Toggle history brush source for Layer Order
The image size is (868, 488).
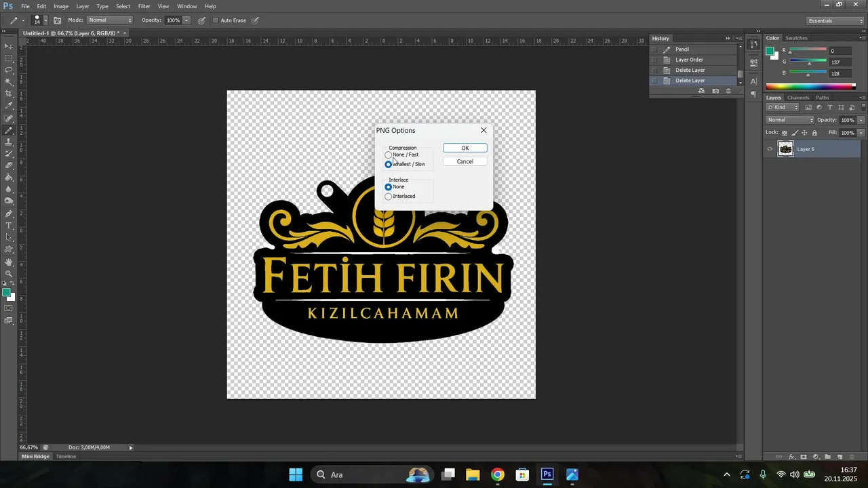pyautogui.click(x=654, y=60)
